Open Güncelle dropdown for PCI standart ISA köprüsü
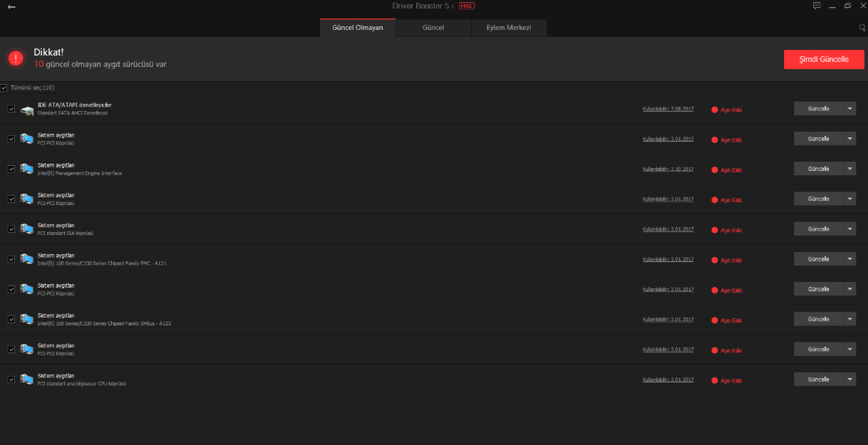The image size is (868, 445). coord(850,229)
